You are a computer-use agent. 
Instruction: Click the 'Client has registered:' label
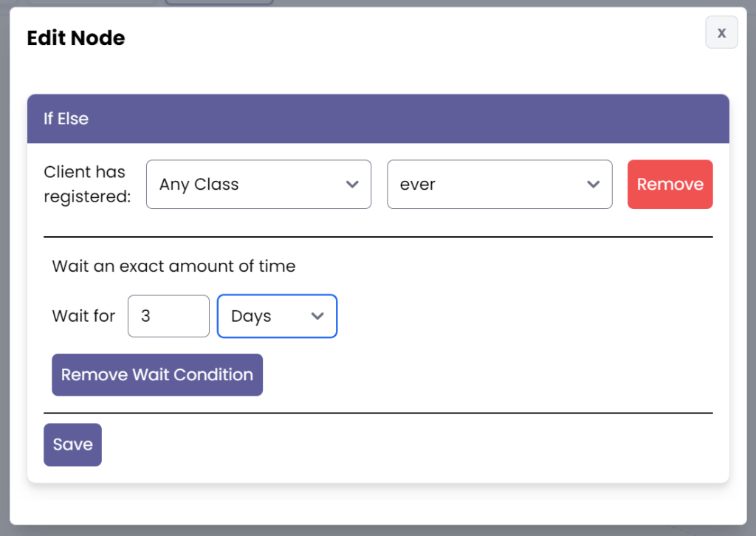85,185
